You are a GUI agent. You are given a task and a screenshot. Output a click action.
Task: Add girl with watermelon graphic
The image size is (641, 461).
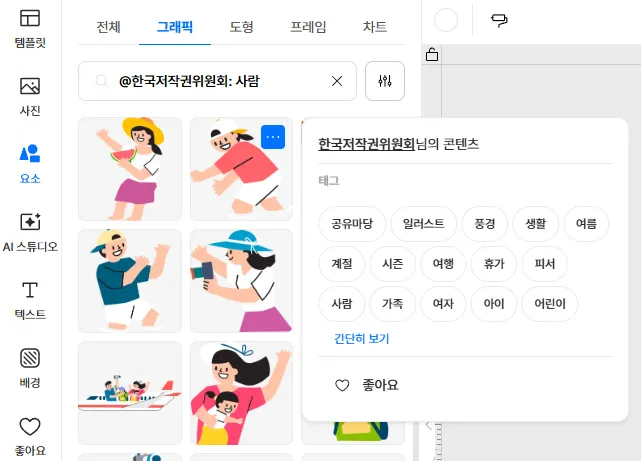point(130,169)
